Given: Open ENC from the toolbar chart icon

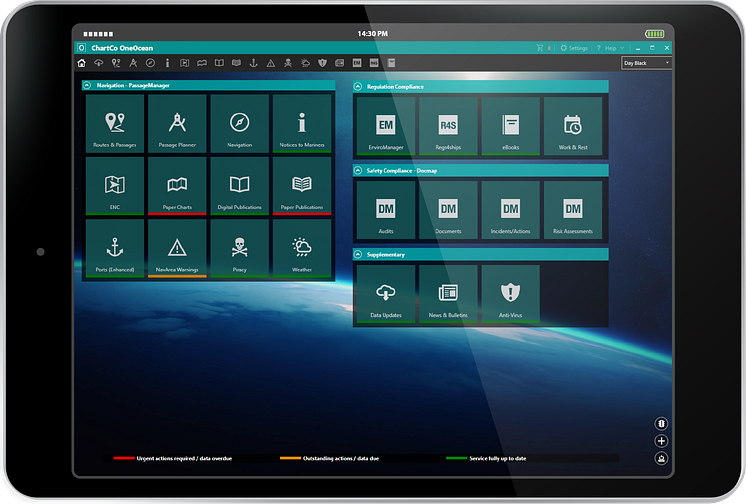Looking at the screenshot, I should click(x=185, y=63).
